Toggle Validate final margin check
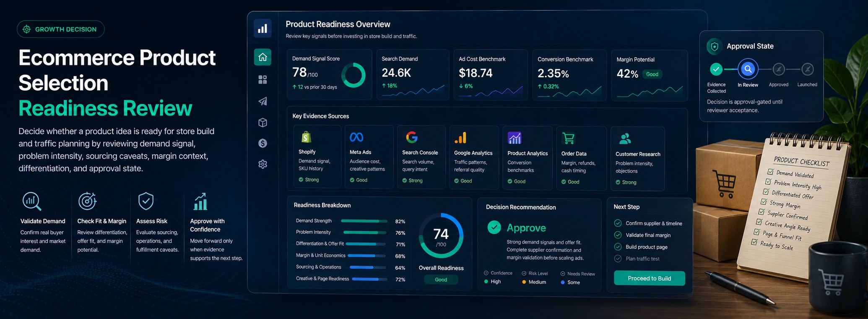868x319 pixels. pos(618,235)
